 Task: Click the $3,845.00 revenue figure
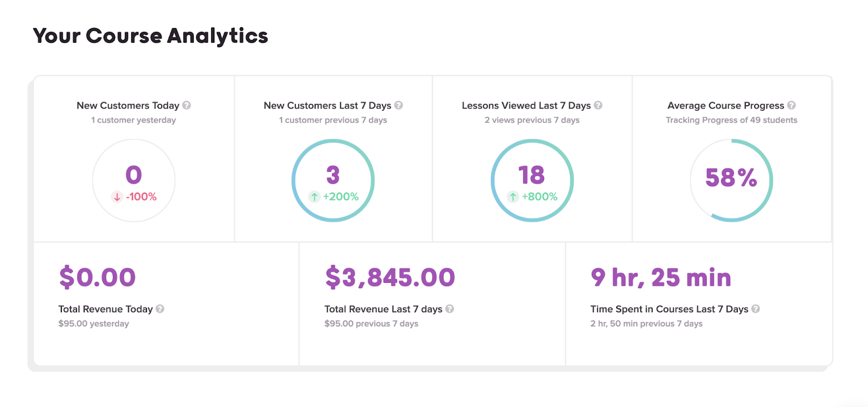click(x=390, y=277)
